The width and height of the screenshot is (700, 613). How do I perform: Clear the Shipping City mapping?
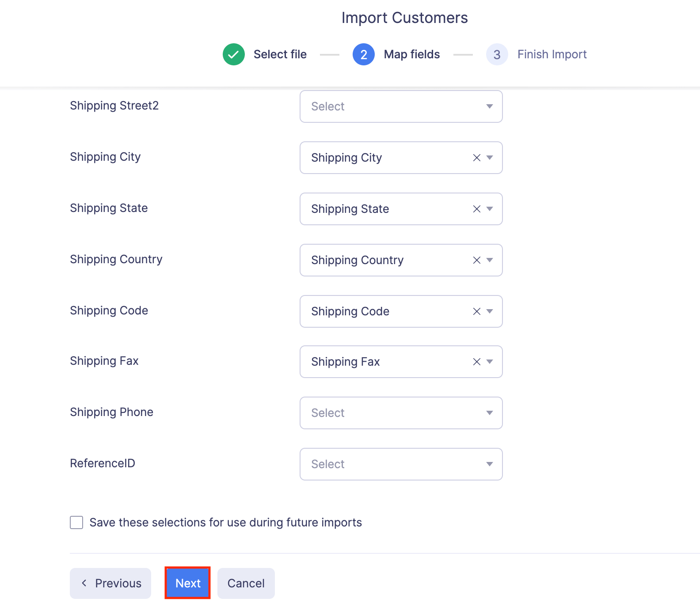click(476, 158)
